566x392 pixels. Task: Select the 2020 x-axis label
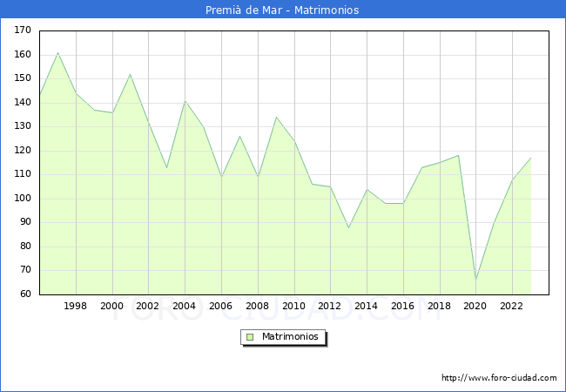(x=475, y=306)
